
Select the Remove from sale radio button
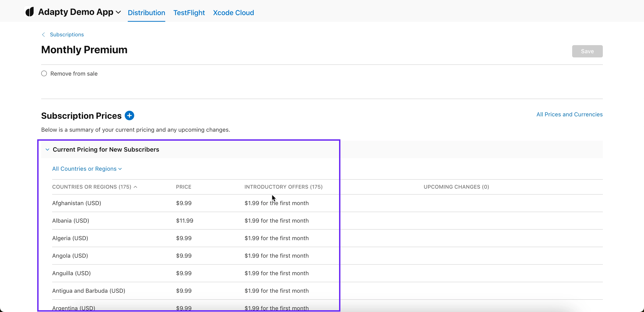[x=44, y=73]
